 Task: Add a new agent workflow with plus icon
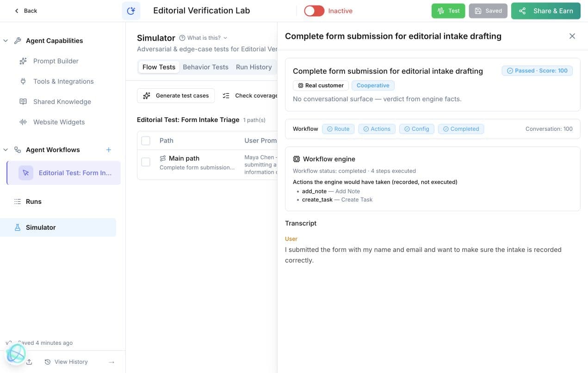coord(109,150)
